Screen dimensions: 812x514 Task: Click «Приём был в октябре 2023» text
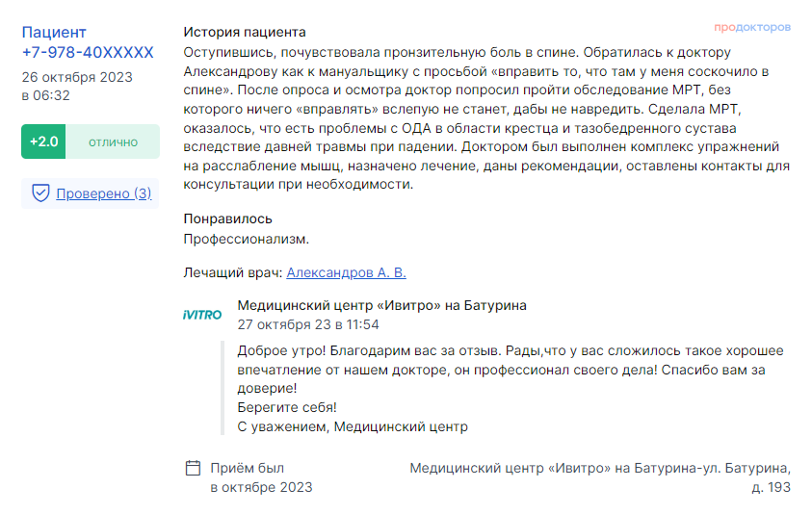261,477
